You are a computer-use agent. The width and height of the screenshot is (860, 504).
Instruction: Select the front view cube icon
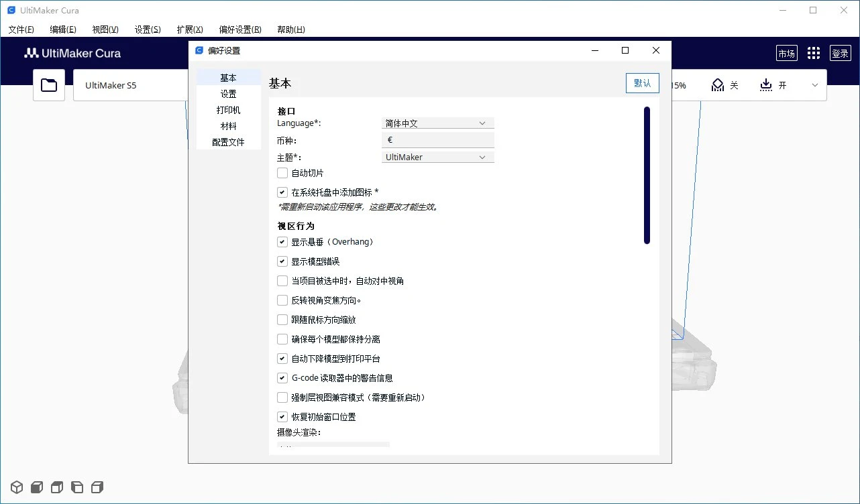point(37,487)
